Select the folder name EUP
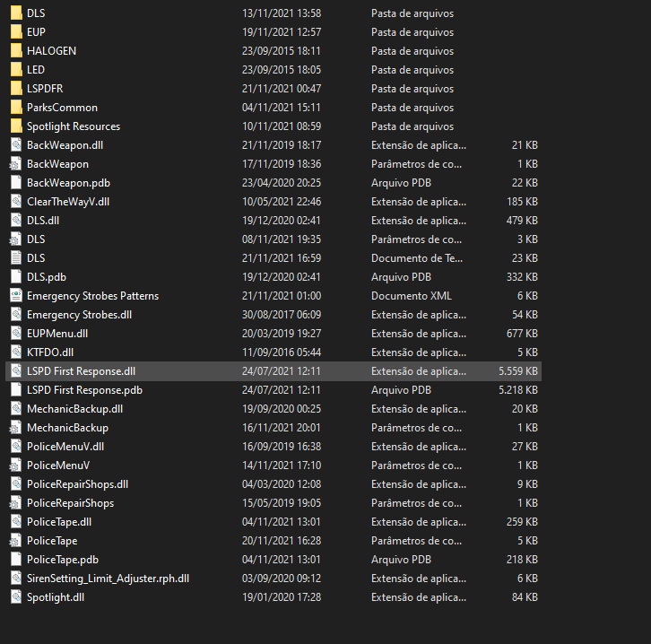This screenshot has height=644, width=651. tap(36, 32)
